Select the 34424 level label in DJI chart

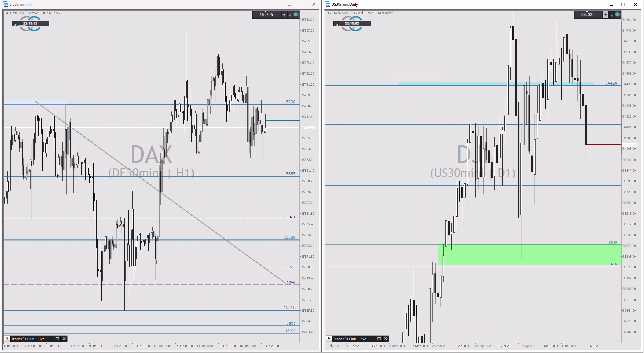611,83
